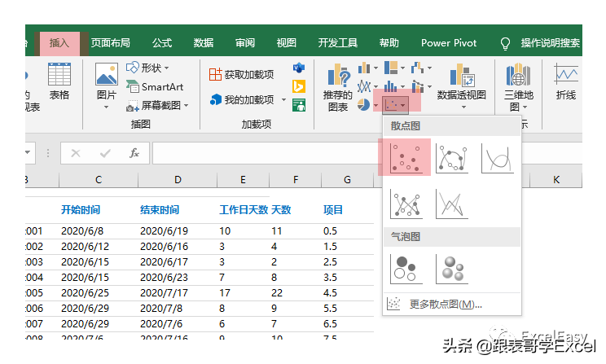Screen dimensions: 606x364
Task: Click the 操作说明搜索 search box
Action: (x=550, y=43)
